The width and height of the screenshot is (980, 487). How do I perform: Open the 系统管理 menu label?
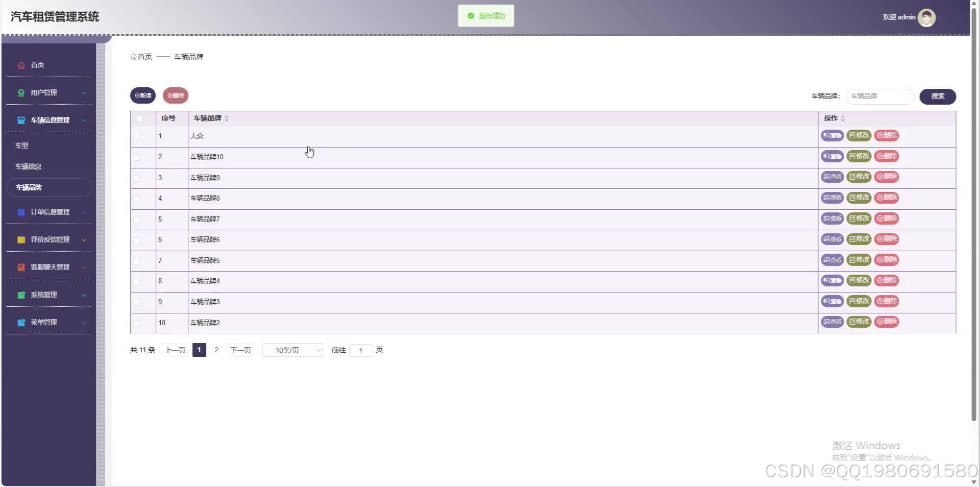pyautogui.click(x=44, y=295)
